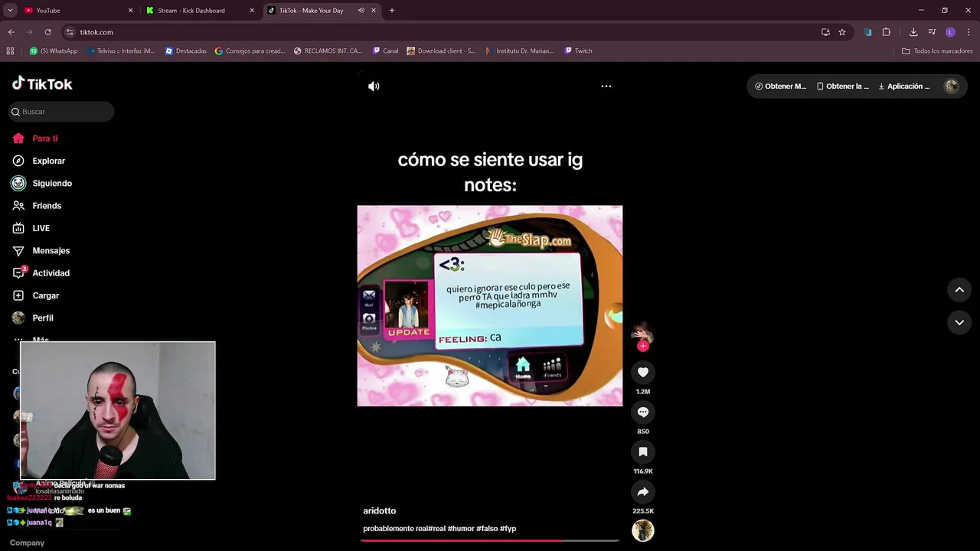Open Todos los marcadores folder
The height and width of the screenshot is (551, 980).
pos(937,51)
